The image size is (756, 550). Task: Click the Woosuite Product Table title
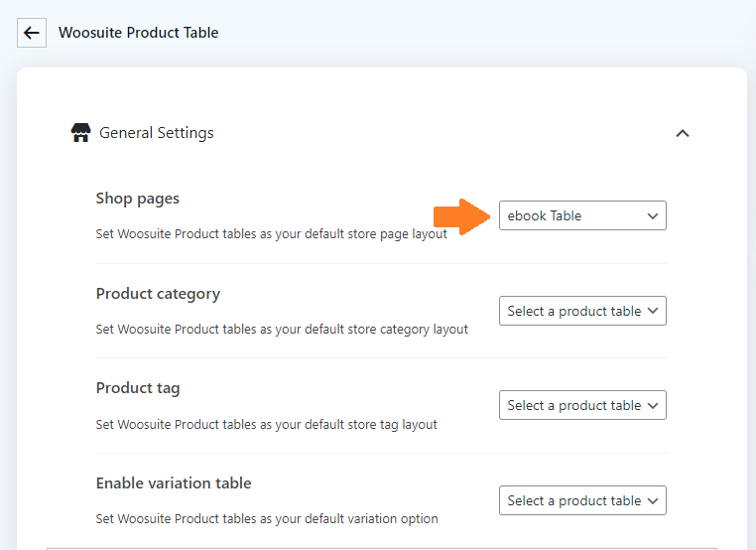click(x=138, y=33)
